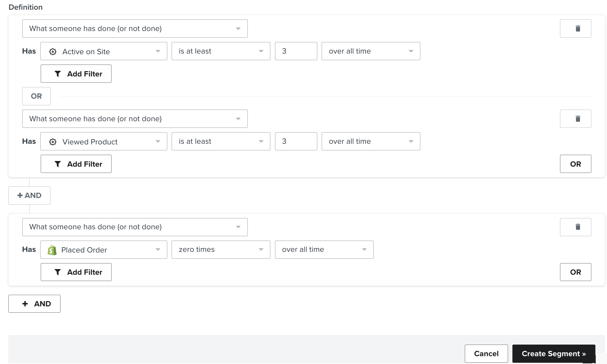This screenshot has width=607, height=364.
Task: Click the gear icon next to Active on Site
Action: pyautogui.click(x=53, y=51)
